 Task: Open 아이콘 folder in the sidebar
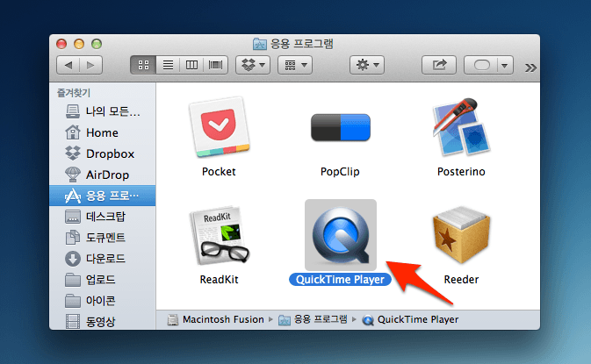103,301
